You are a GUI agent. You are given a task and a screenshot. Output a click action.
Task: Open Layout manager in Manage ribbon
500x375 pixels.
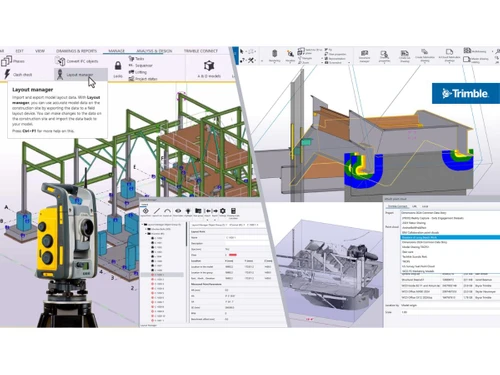(80, 75)
